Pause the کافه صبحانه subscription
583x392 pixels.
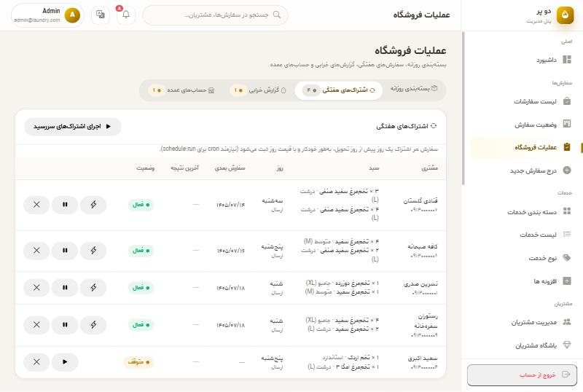[65, 251]
